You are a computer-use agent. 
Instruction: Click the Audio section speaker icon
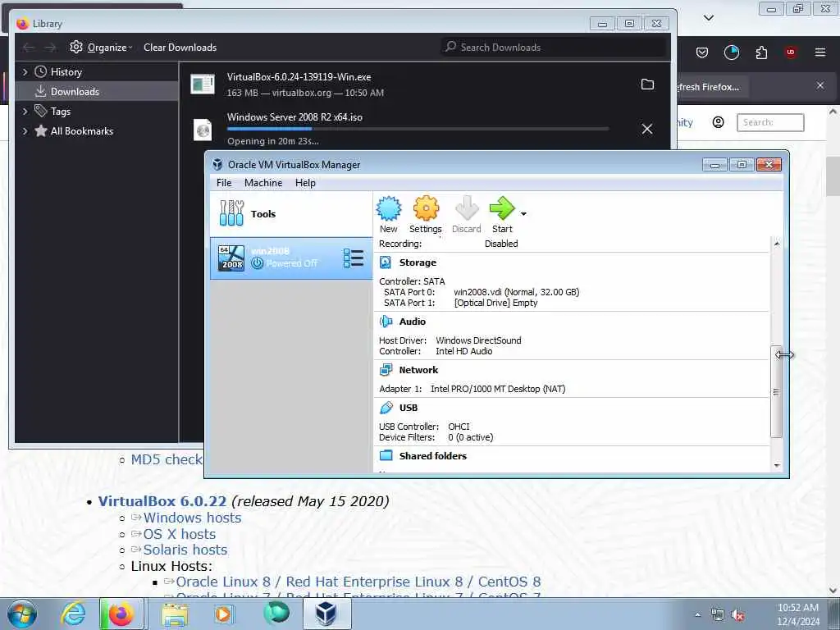(386, 322)
